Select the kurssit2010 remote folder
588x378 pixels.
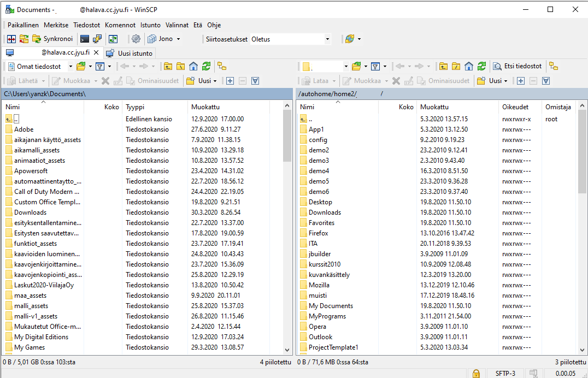[324, 264]
